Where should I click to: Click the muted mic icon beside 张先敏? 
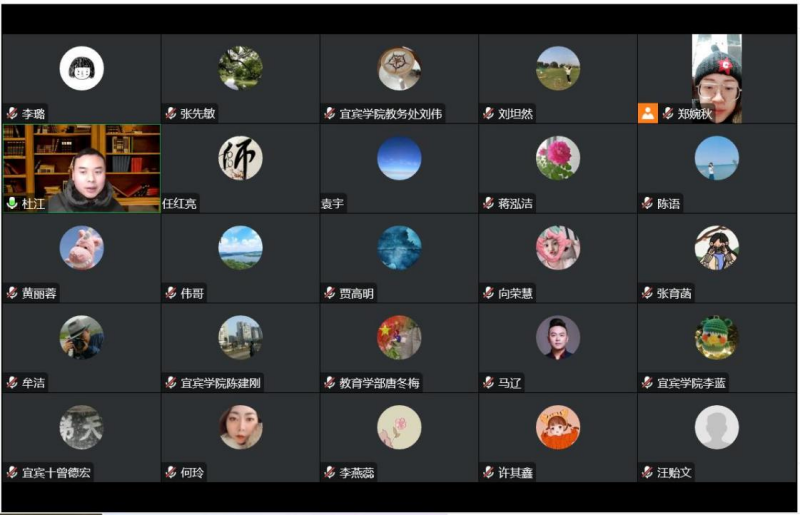[x=171, y=113]
